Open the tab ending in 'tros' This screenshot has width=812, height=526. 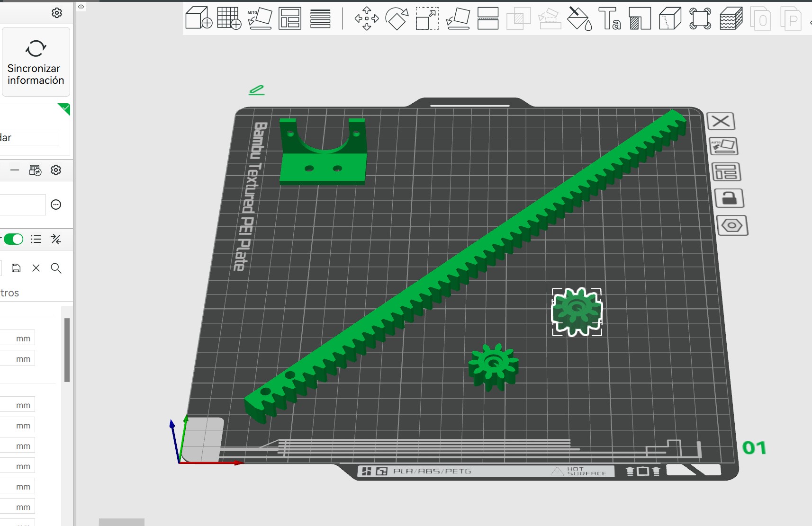[x=9, y=293]
